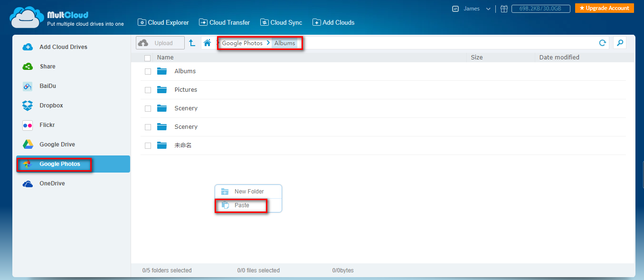Click the Dropbox logo icon
Image resolution: width=644 pixels, height=280 pixels.
click(28, 106)
